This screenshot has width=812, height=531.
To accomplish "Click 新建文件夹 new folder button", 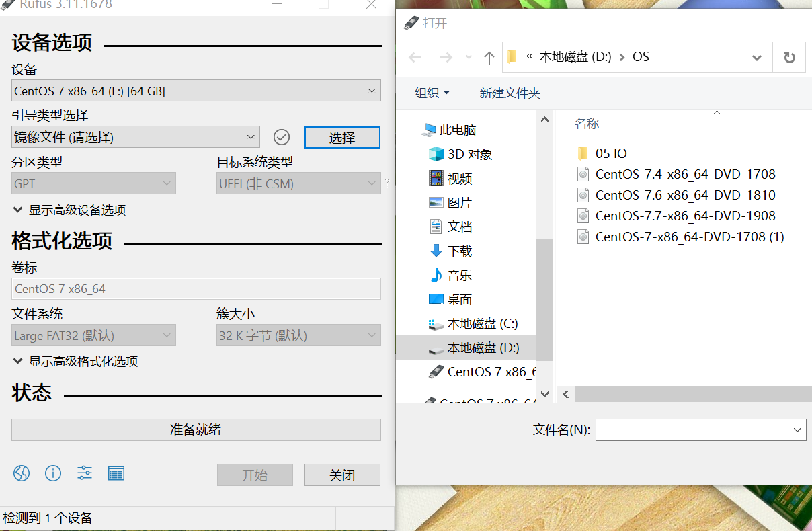I will [x=510, y=93].
